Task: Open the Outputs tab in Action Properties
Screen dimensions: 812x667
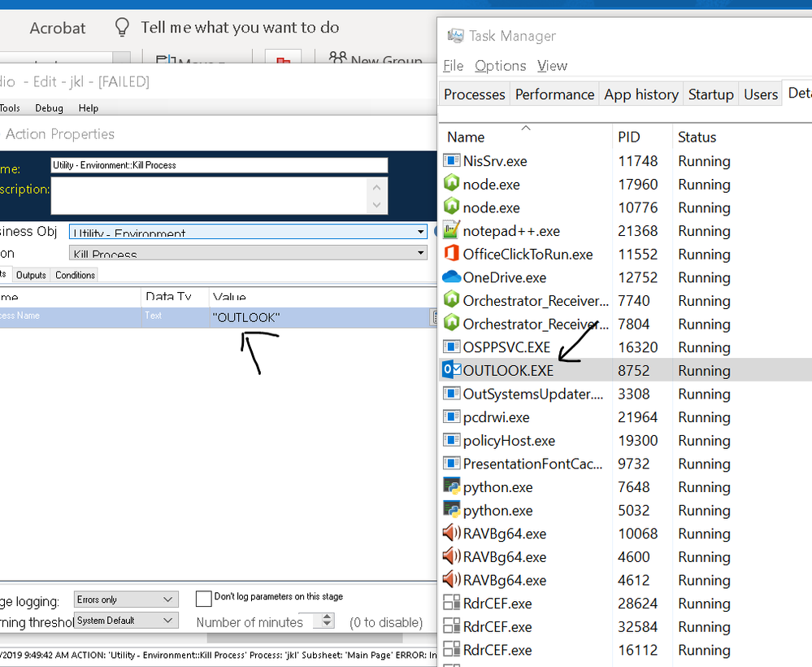Action: click(31, 275)
